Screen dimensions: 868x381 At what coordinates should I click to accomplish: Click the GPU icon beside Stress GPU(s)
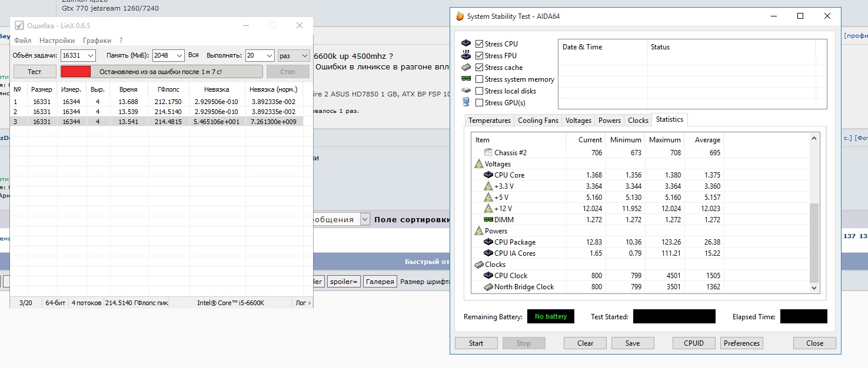point(466,102)
